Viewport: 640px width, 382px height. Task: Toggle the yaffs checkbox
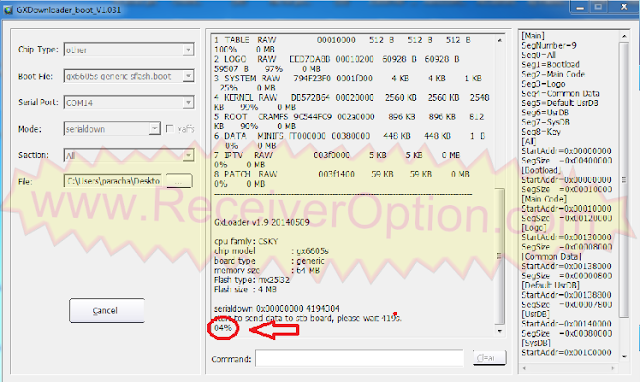(x=170, y=129)
